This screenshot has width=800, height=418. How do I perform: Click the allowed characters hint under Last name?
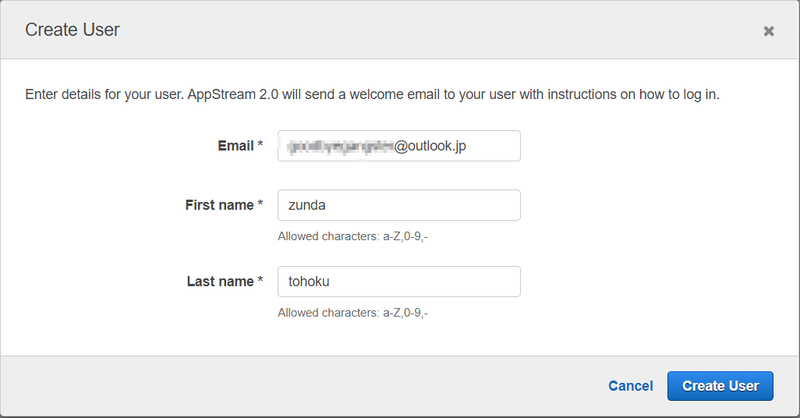coord(359,313)
